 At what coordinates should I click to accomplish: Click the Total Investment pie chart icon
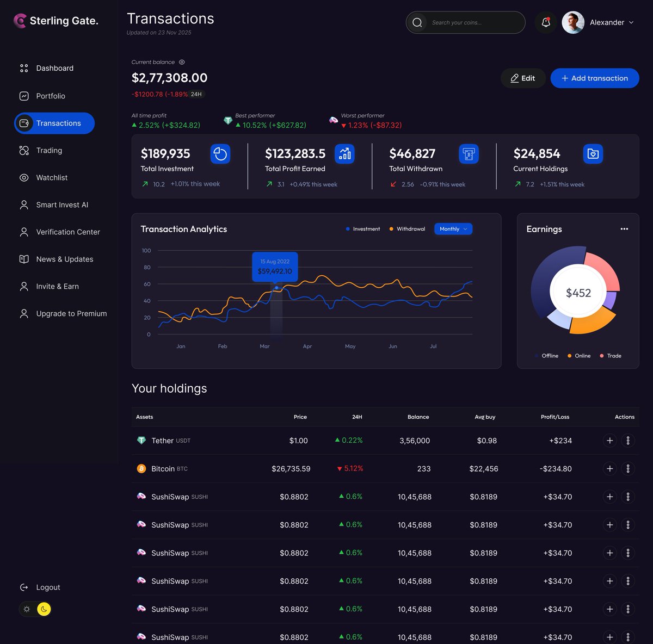(x=220, y=154)
